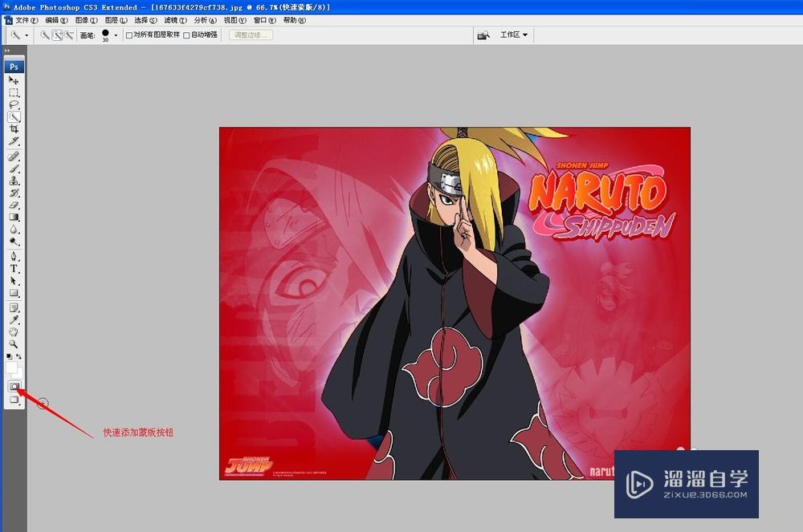The width and height of the screenshot is (803, 532).
Task: Select the Brush tool
Action: click(x=14, y=169)
